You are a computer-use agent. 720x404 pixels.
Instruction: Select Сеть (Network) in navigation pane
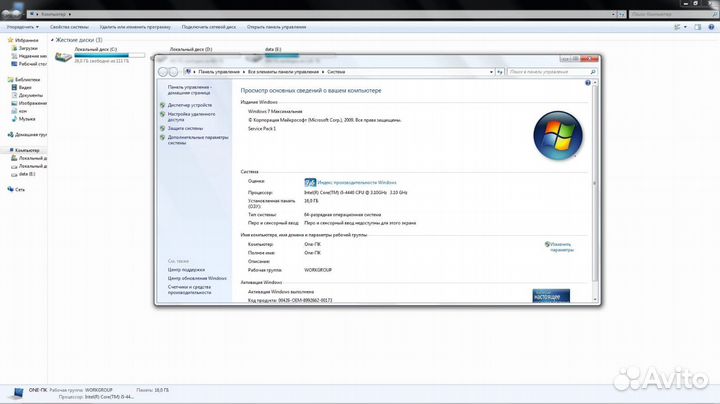point(19,188)
